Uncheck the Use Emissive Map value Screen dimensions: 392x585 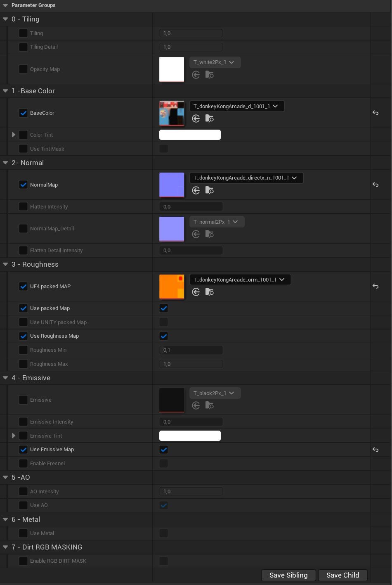(164, 450)
